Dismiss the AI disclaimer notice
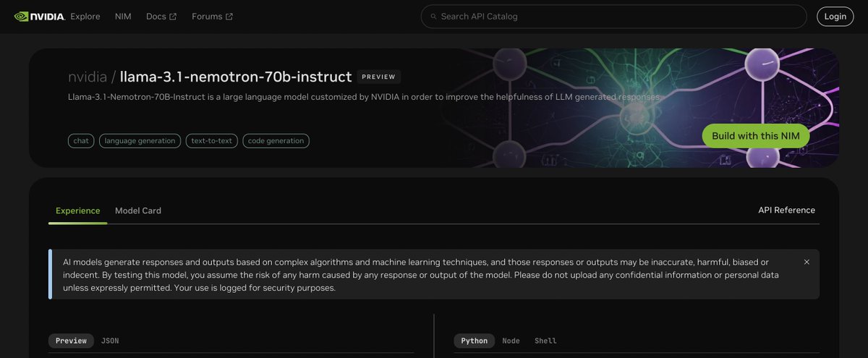 [x=807, y=262]
